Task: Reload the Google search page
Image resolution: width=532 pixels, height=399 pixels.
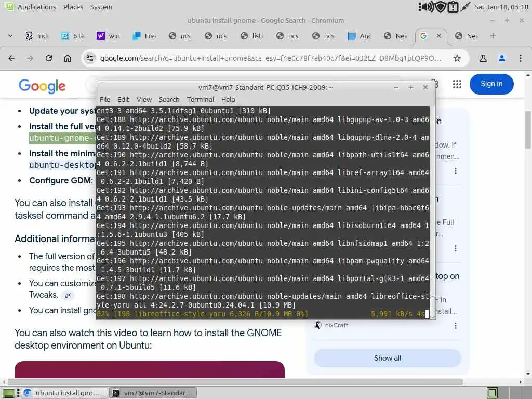Action: coord(49,58)
